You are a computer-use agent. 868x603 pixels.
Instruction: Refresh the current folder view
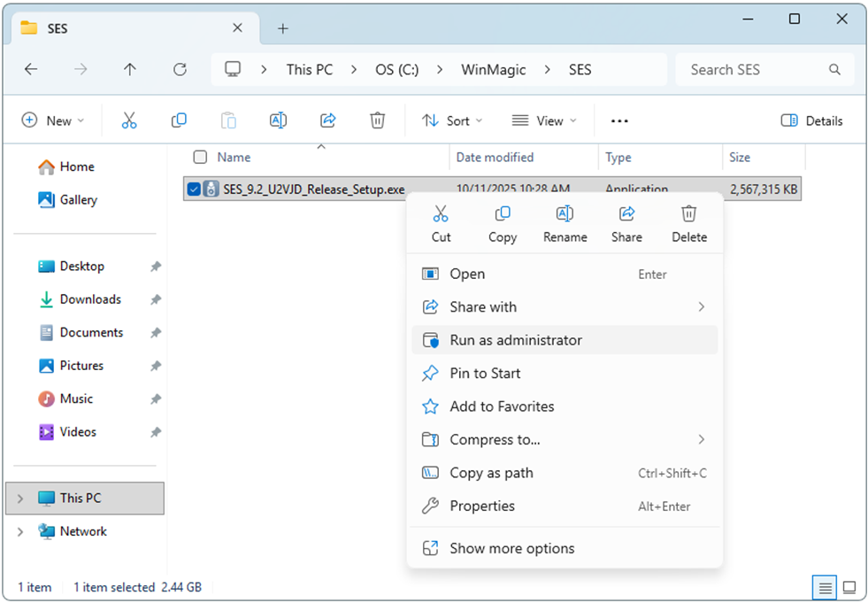pos(180,69)
